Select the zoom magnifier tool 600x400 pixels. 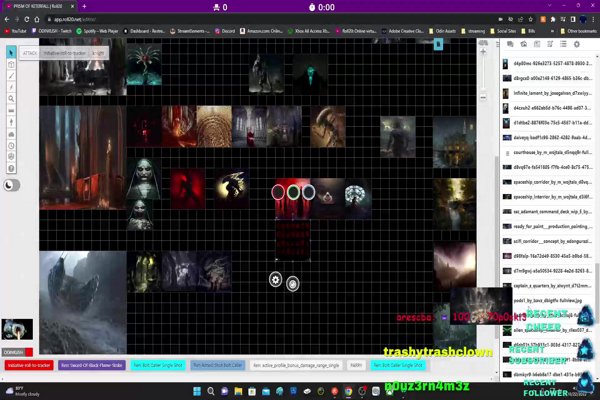click(11, 99)
